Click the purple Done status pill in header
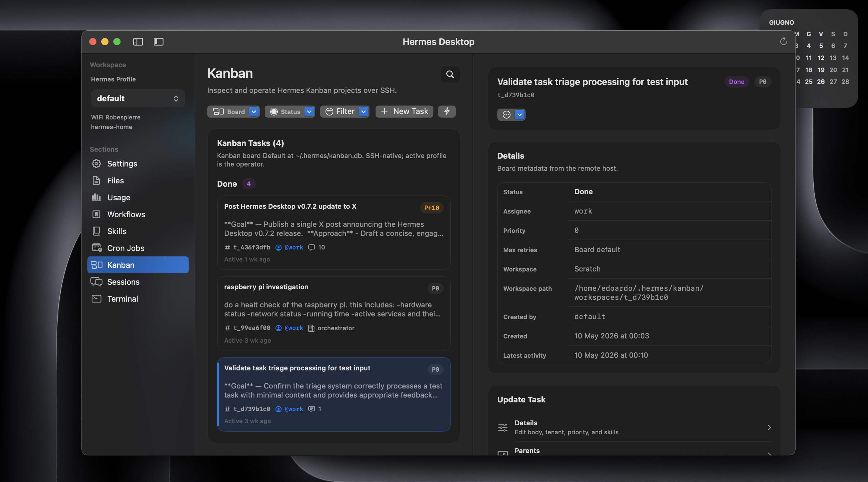Screen dimensions: 868x482 (737, 82)
